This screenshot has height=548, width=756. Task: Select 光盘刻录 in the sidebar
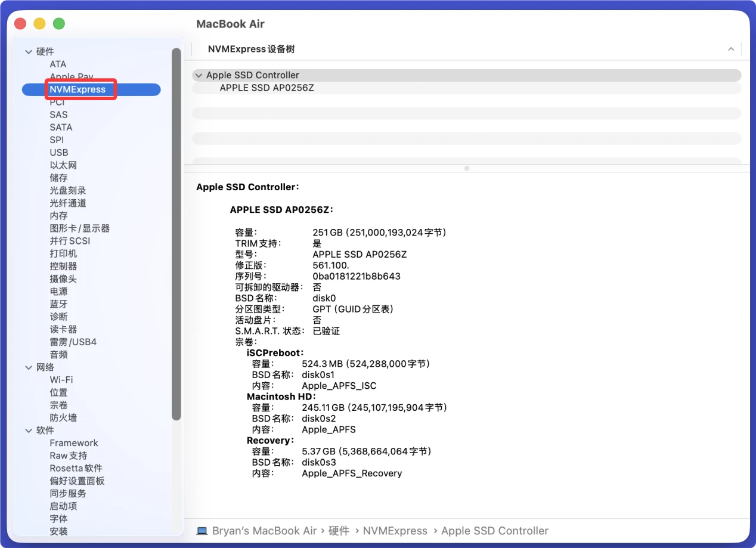coord(68,190)
